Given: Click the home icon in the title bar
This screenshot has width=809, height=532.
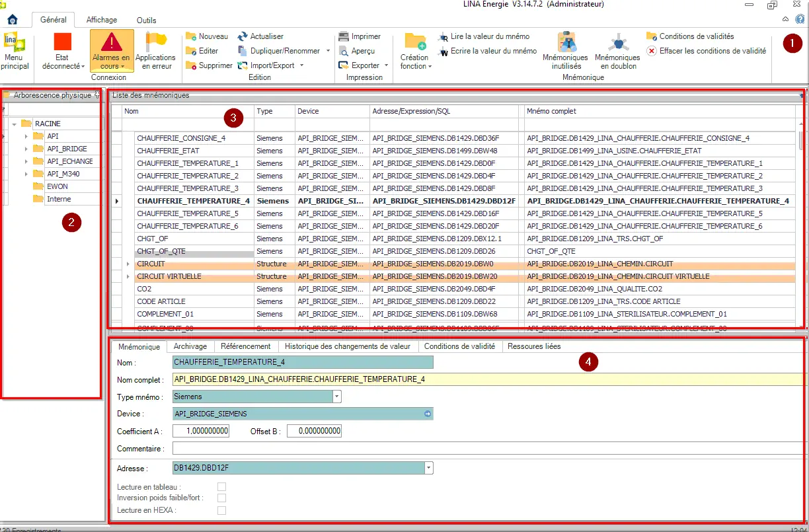Looking at the screenshot, I should click(x=12, y=19).
